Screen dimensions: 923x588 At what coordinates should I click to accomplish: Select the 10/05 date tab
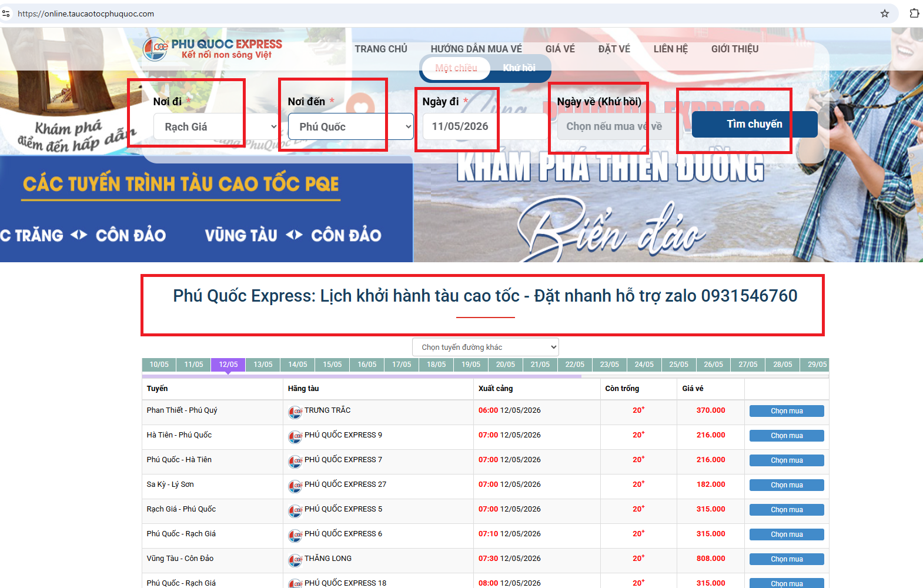(x=159, y=365)
